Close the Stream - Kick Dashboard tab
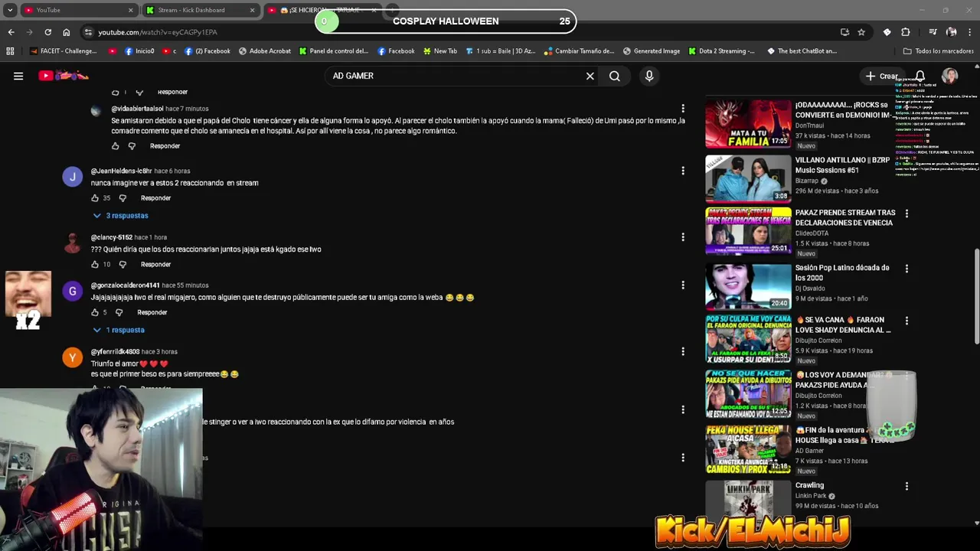 pos(253,10)
